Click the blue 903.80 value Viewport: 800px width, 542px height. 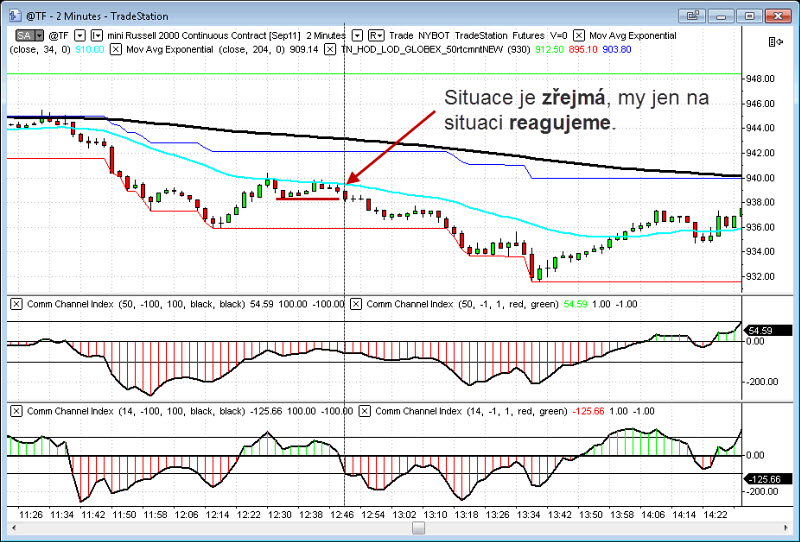[617, 50]
